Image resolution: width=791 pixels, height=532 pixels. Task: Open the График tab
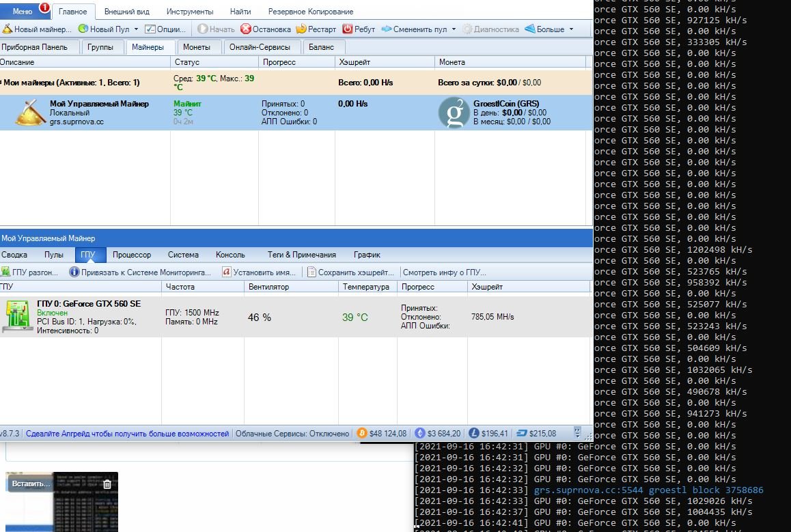coord(367,255)
